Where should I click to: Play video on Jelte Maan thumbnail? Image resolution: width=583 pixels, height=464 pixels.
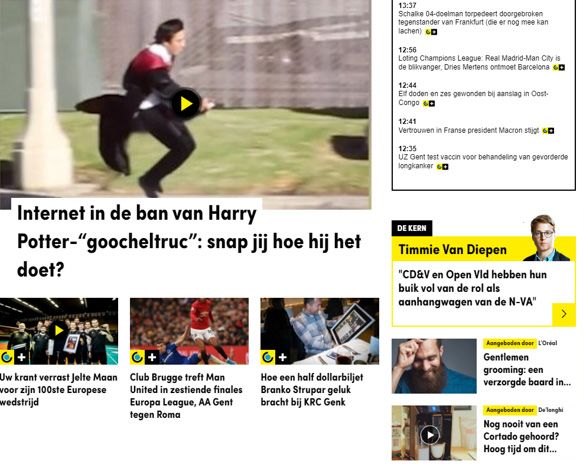tap(58, 330)
